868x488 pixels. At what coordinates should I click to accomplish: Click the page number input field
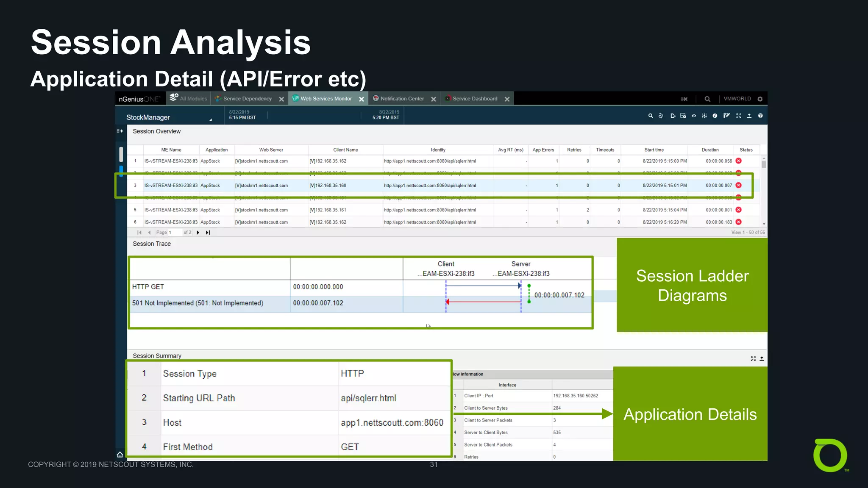(x=174, y=233)
